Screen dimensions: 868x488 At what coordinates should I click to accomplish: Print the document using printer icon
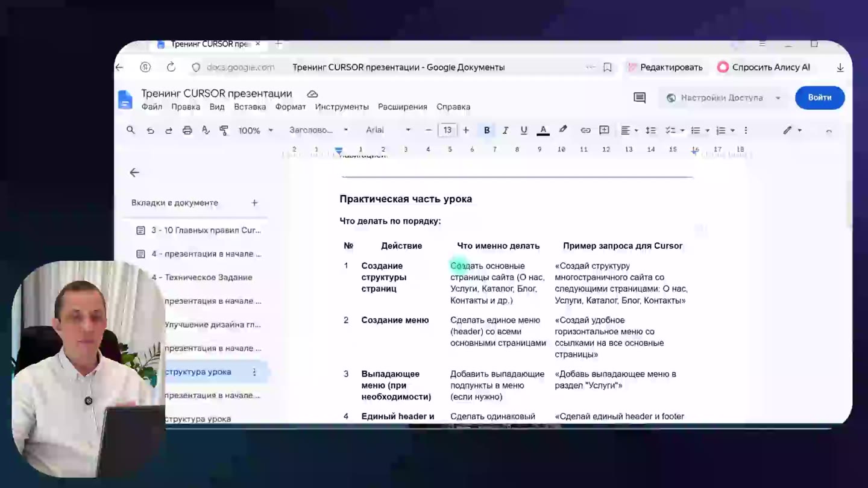(187, 130)
